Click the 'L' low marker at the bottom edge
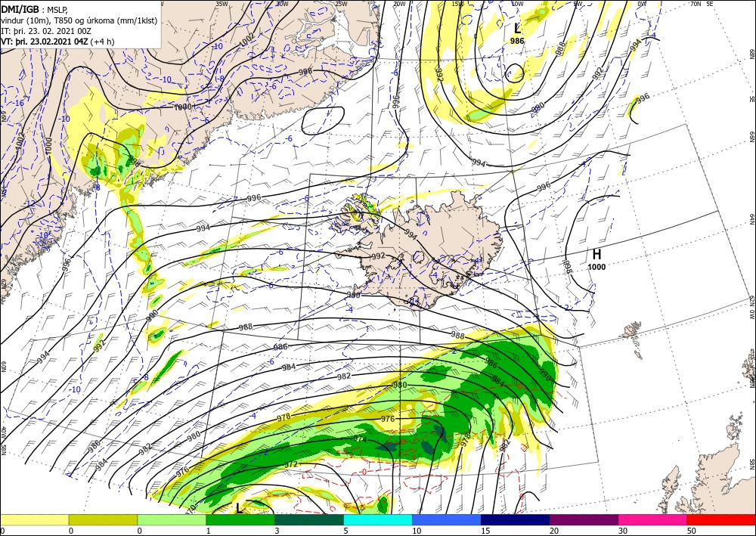Screen dimensions: 756x536 tap(239, 507)
